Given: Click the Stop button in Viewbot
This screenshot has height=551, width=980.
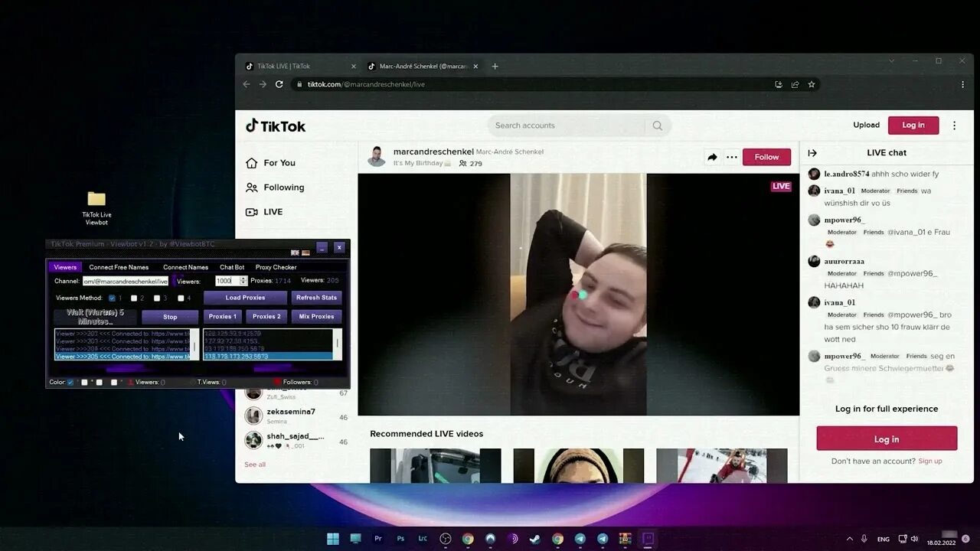Looking at the screenshot, I should coord(170,317).
